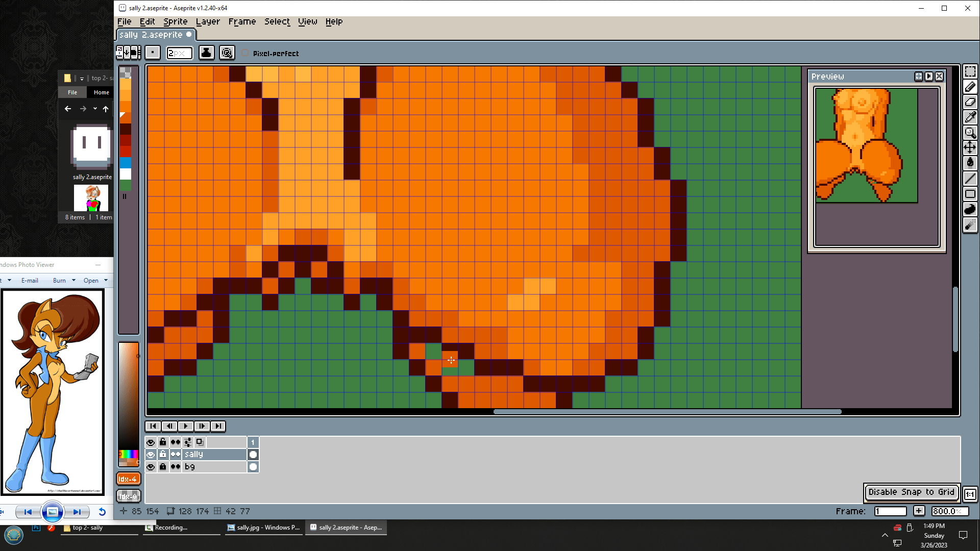This screenshot has width=980, height=551.
Task: Select the blue palette color swatch
Action: coord(126,162)
